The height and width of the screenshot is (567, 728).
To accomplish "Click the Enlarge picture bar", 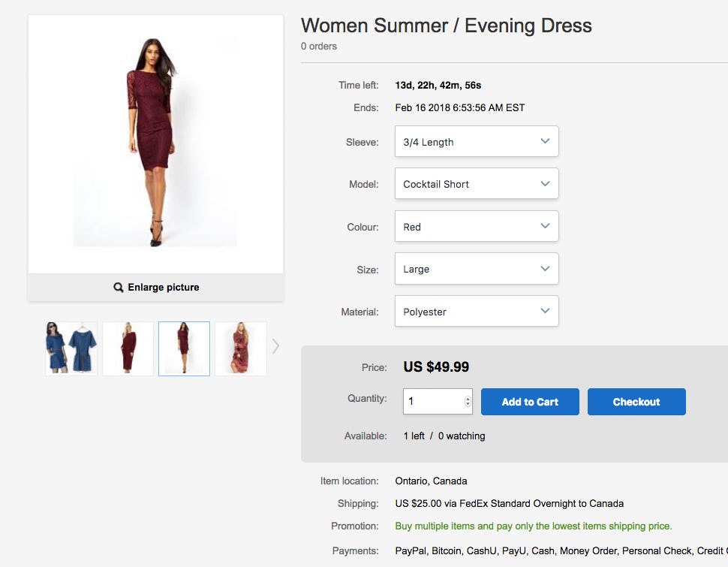I will point(155,288).
